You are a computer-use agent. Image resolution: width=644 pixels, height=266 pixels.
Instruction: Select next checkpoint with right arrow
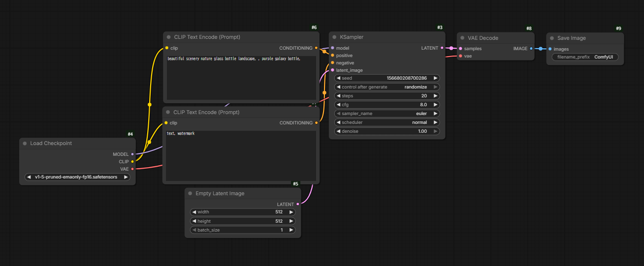coord(126,177)
